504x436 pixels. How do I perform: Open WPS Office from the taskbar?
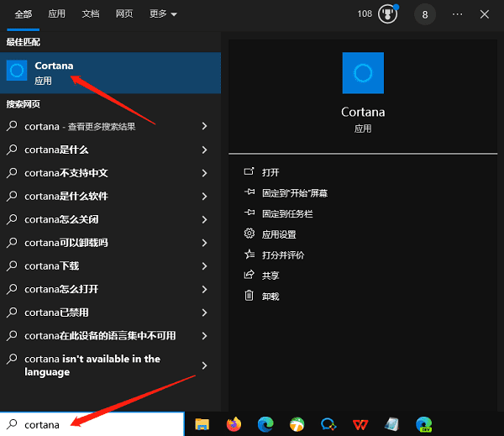[x=360, y=424]
